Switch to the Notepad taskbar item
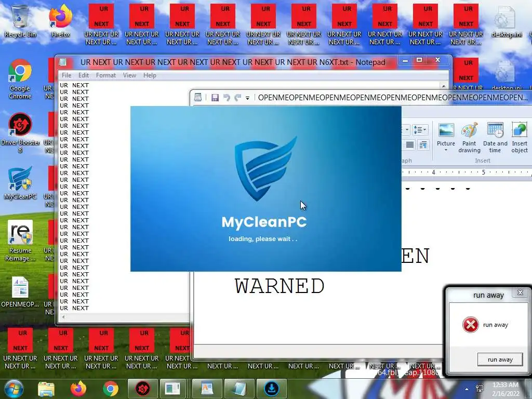The width and height of the screenshot is (532, 399). coord(239,389)
